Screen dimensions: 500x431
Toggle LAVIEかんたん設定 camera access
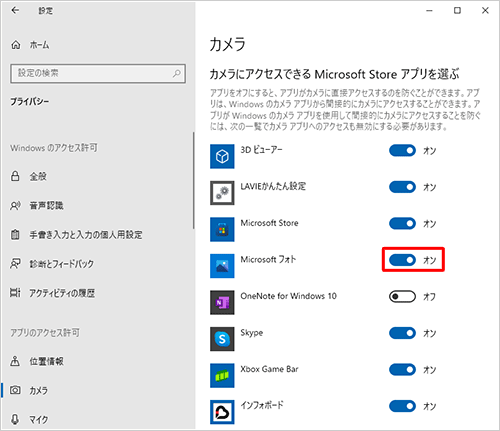pos(402,187)
